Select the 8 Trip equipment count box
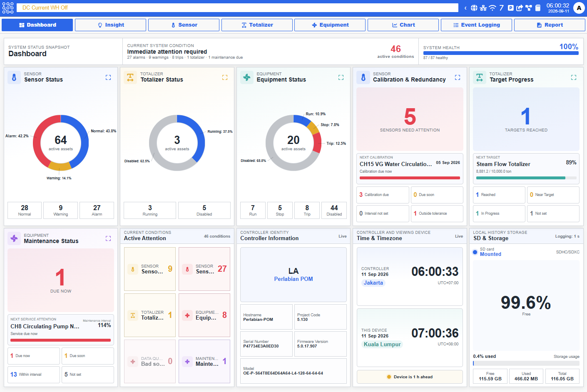Viewport: 587px width, 392px height. tap(307, 210)
